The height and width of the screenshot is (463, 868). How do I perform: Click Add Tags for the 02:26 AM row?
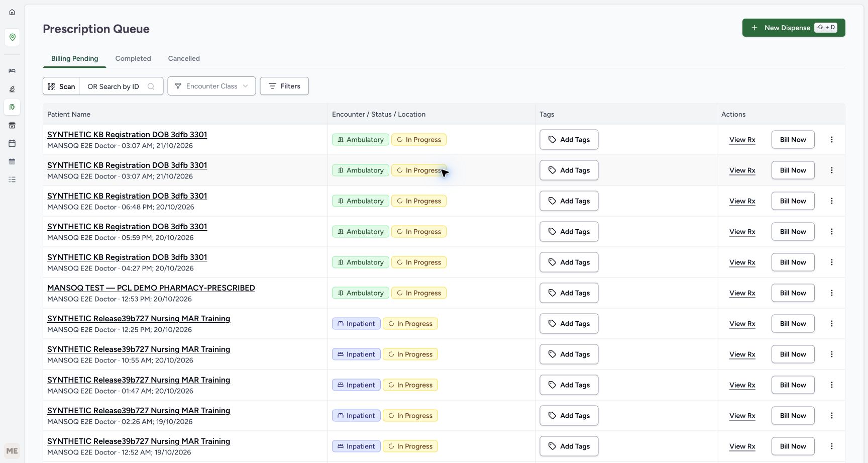tap(569, 416)
